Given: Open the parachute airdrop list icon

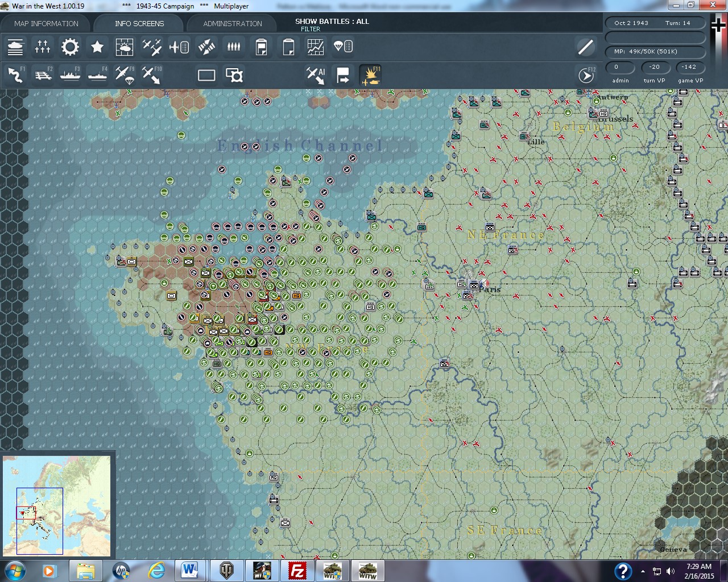Looking at the screenshot, I should point(343,47).
